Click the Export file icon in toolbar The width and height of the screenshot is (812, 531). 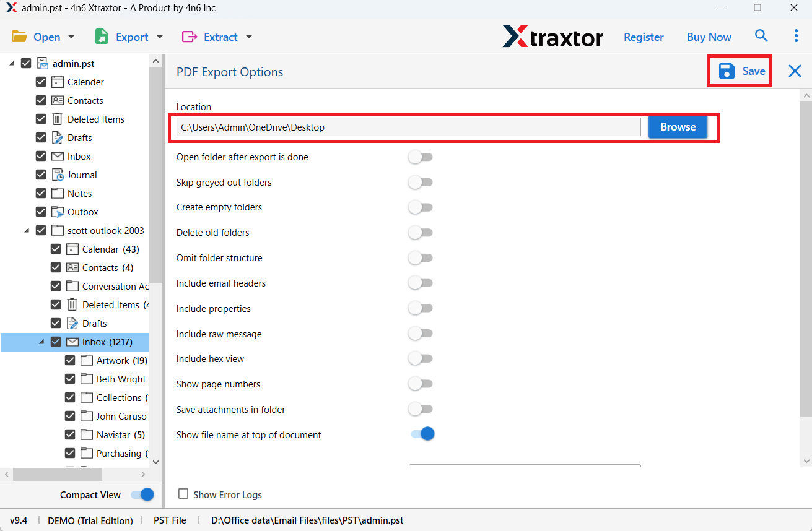point(102,37)
